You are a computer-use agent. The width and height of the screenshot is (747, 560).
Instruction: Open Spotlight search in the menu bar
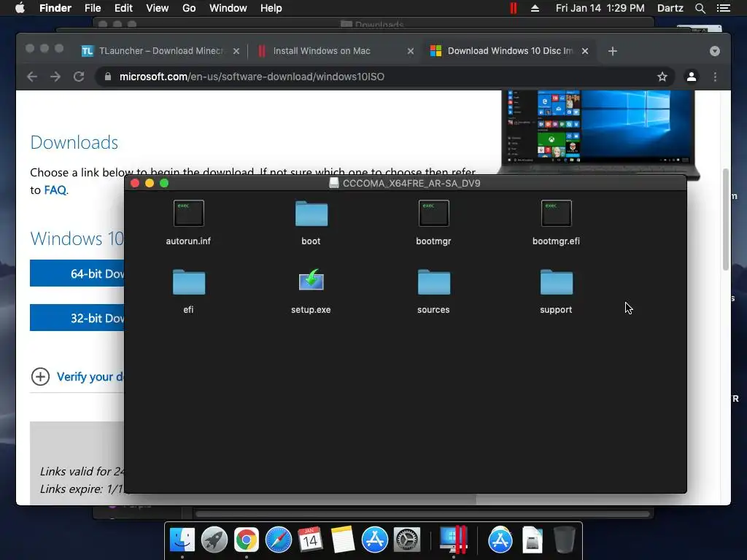(700, 8)
